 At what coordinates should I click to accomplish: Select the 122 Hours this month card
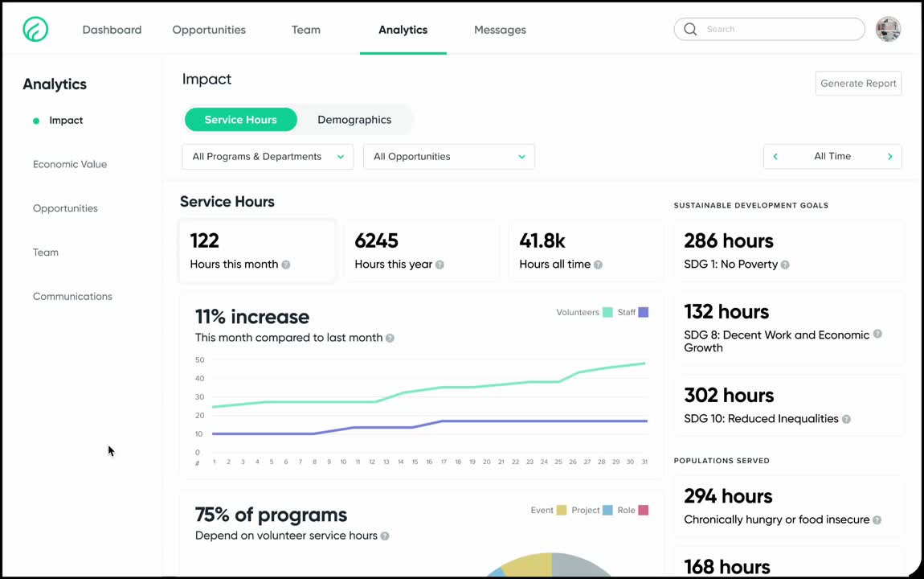pyautogui.click(x=257, y=251)
